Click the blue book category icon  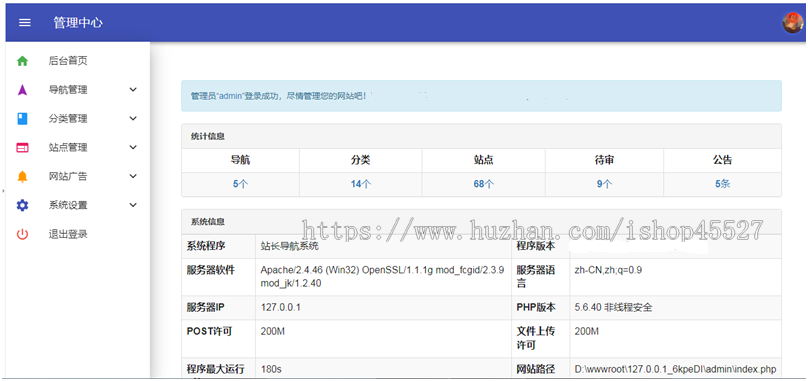[x=22, y=119]
